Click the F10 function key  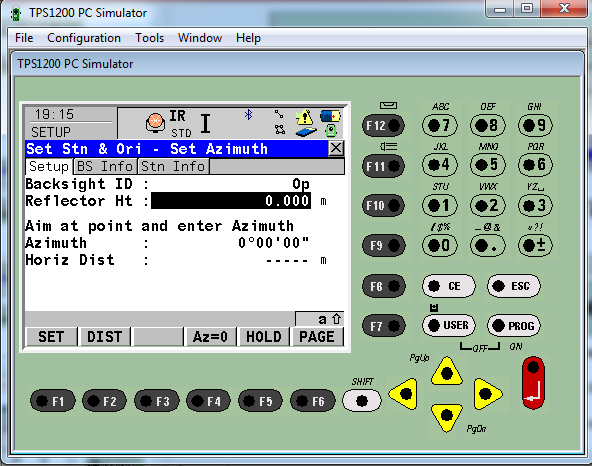(383, 206)
